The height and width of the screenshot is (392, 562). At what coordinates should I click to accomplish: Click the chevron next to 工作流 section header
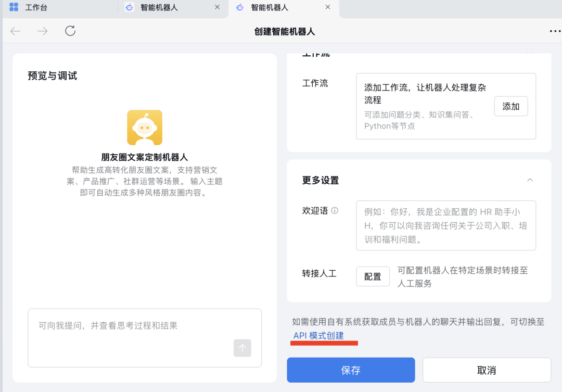tap(530, 52)
